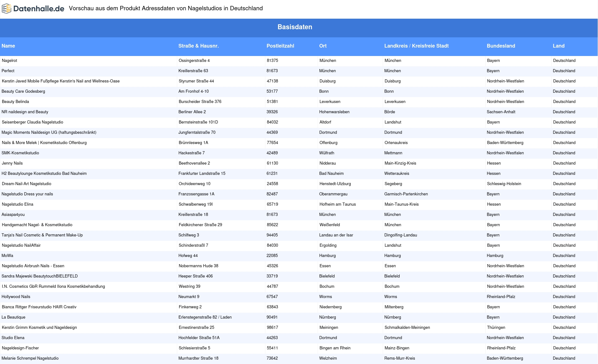This screenshot has width=598, height=364.
Task: Click the Postleitzahl column header
Action: click(280, 46)
